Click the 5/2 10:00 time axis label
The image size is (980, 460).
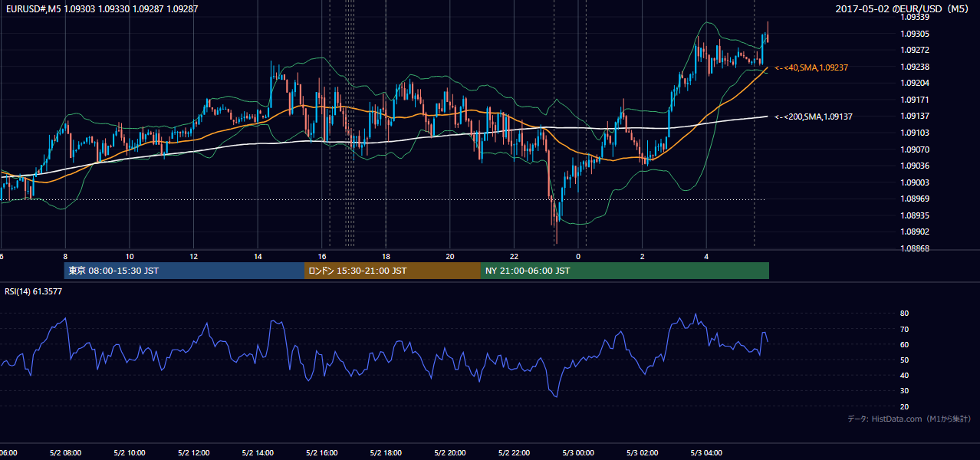[x=130, y=453]
